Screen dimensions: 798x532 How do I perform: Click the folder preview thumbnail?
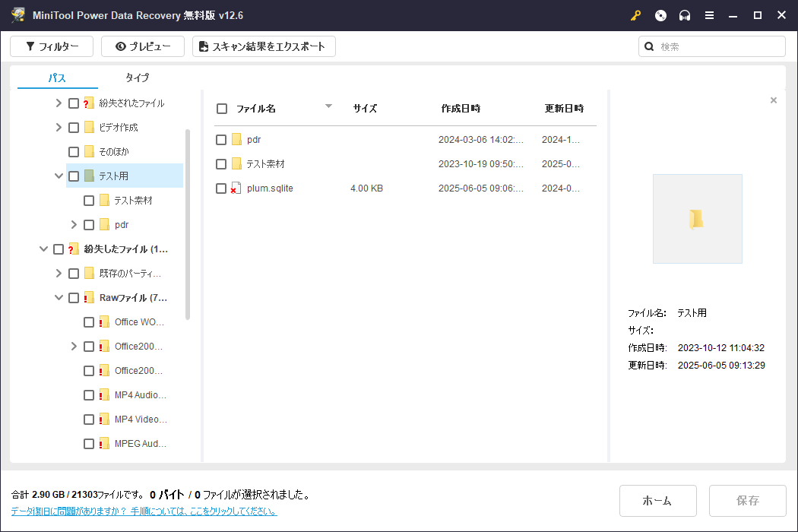tap(697, 219)
